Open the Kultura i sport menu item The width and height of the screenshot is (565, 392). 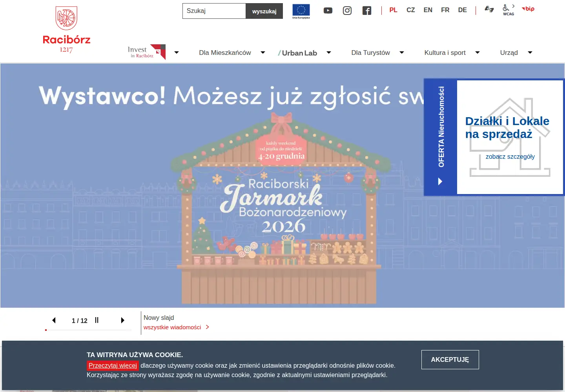point(445,53)
